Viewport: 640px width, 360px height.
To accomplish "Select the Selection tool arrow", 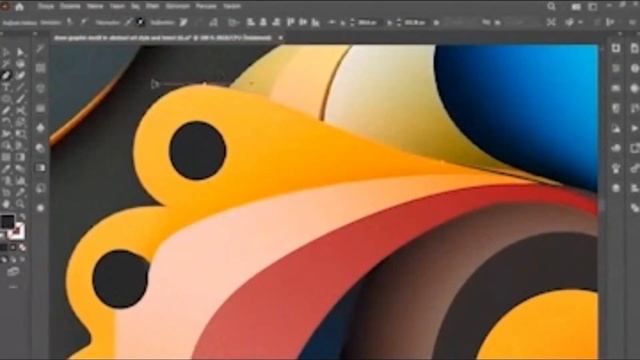I will click(6, 52).
